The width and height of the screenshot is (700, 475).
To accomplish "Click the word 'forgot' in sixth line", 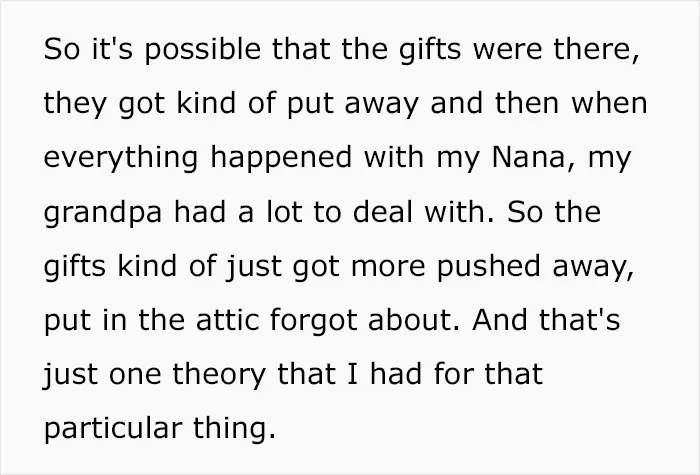I will click(x=314, y=321).
